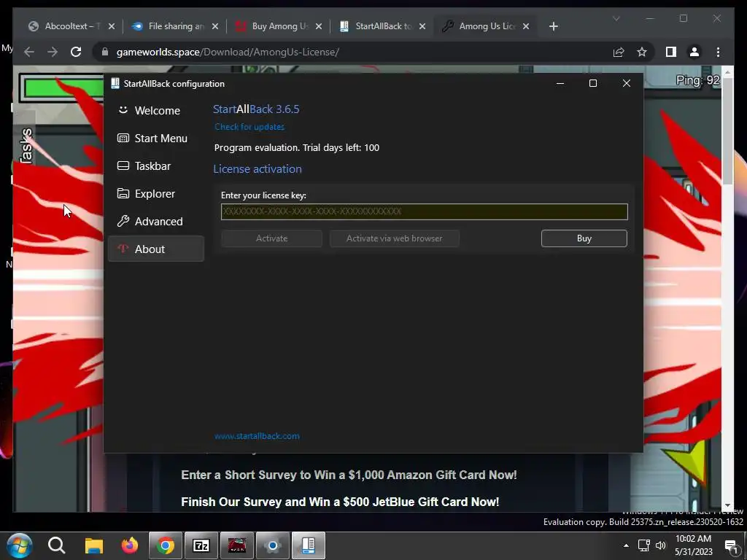747x560 pixels.
Task: Click the license key input field
Action: pos(424,211)
